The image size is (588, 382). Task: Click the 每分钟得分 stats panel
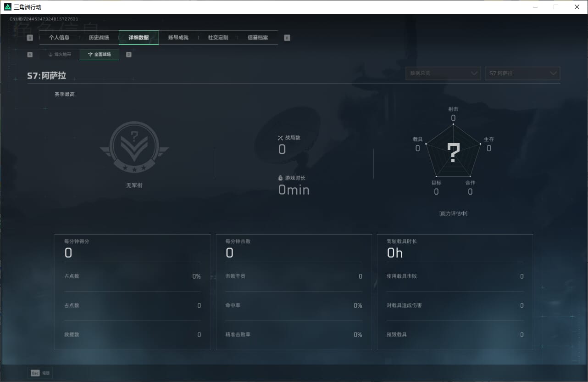(133, 292)
